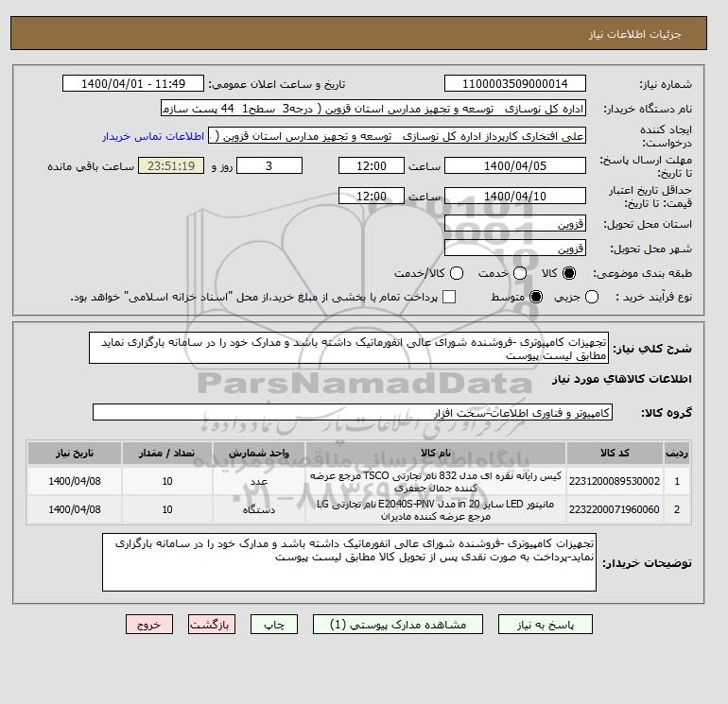Click the quantity 10 in row 2

click(x=167, y=509)
